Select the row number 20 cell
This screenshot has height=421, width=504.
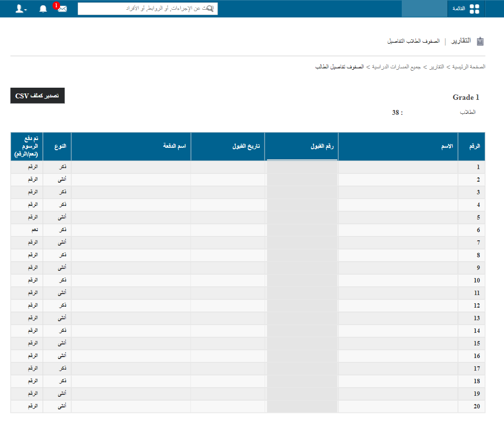point(471,406)
